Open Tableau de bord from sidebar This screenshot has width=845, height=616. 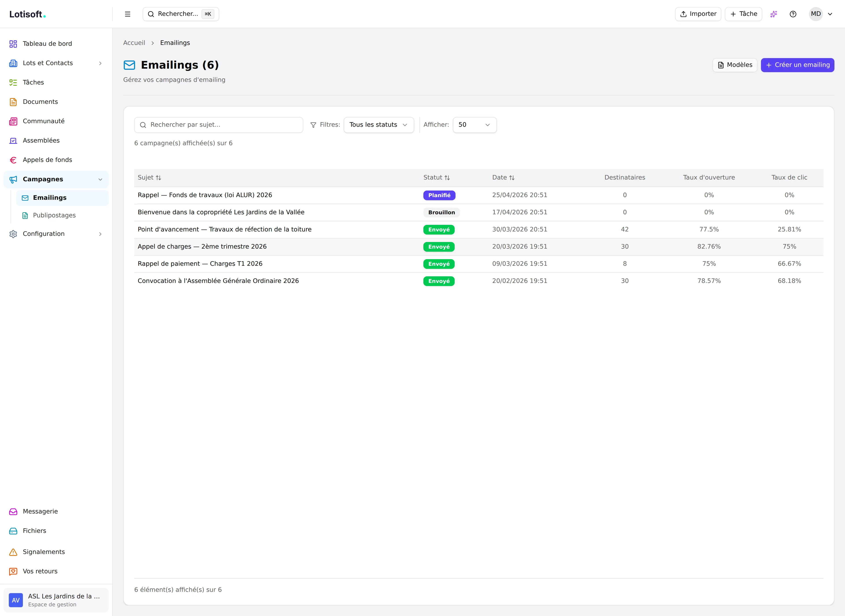click(x=56, y=44)
